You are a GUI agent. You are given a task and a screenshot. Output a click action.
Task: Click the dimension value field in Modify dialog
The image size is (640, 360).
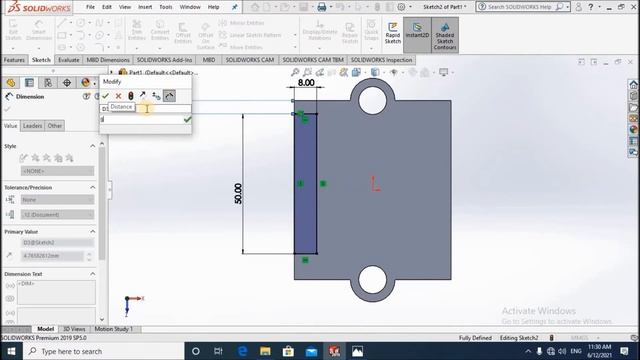141,119
